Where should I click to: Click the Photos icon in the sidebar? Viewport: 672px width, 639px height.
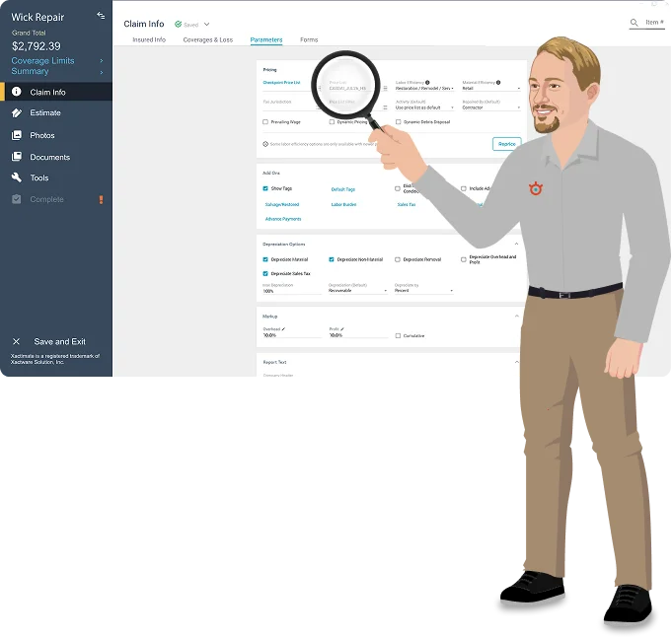pyautogui.click(x=17, y=135)
